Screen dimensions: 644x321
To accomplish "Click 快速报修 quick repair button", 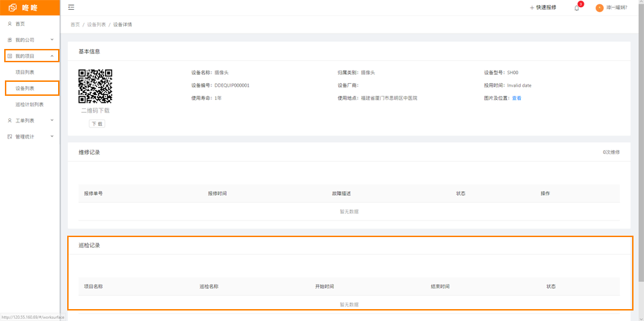I will 543,8.
